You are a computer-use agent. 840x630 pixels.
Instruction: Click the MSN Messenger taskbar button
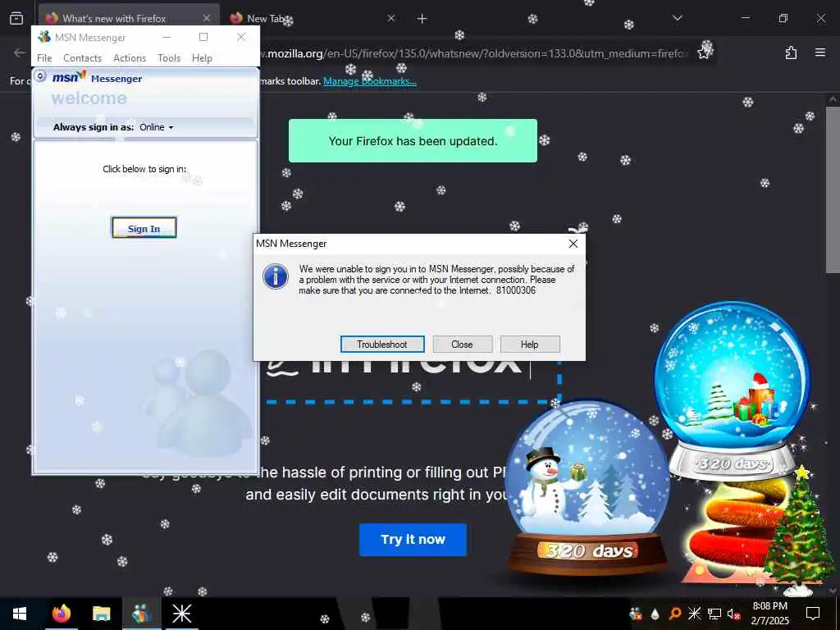click(141, 614)
